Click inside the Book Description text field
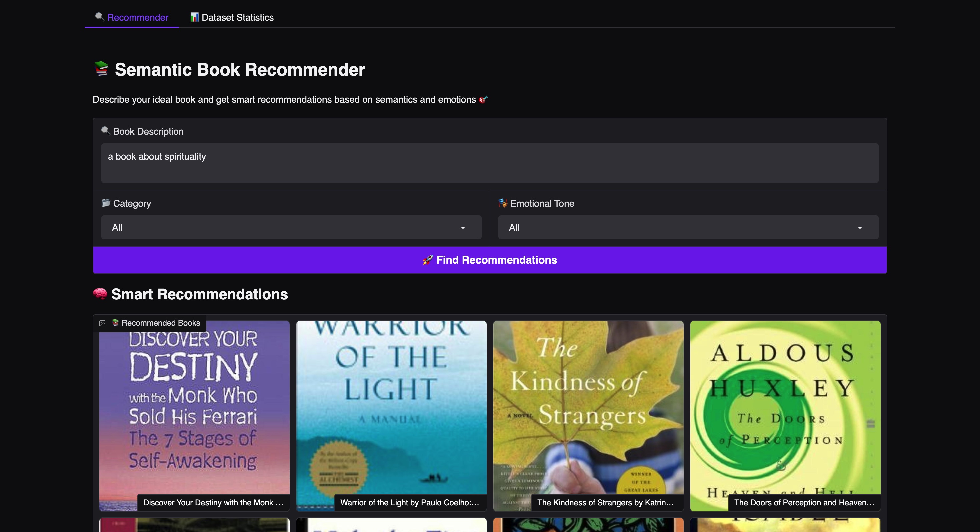The image size is (980, 532). [490, 163]
